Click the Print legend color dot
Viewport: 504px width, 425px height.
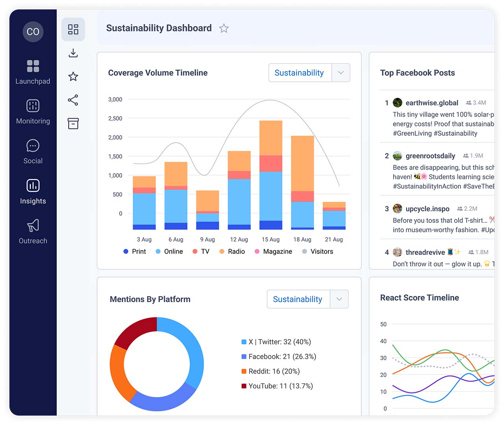[x=126, y=251]
